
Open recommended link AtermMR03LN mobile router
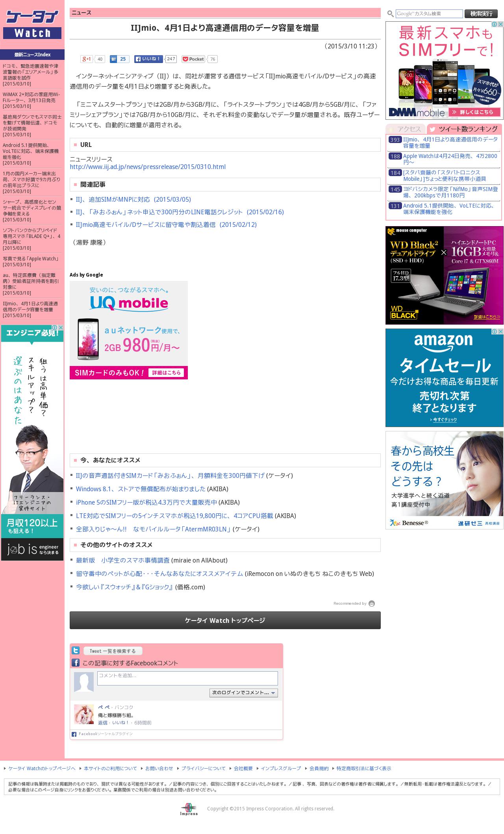point(154,529)
